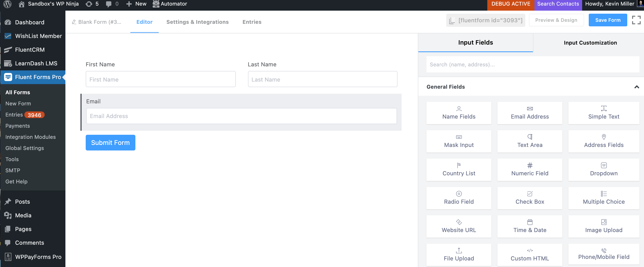Open the comments bubble showing 0
Image resolution: width=644 pixels, height=267 pixels.
(x=112, y=4)
